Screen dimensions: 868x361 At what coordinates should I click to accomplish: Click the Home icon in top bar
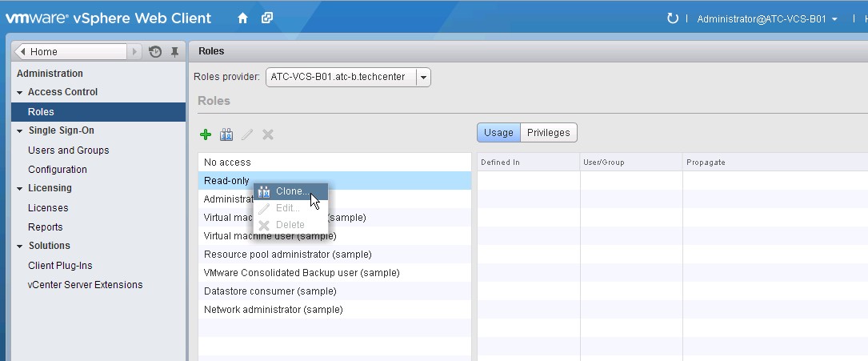242,18
